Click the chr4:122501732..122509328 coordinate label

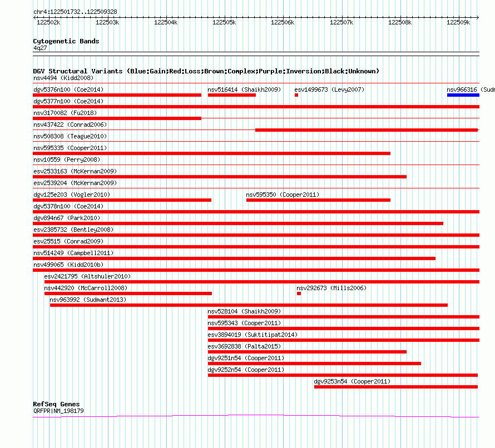click(75, 12)
